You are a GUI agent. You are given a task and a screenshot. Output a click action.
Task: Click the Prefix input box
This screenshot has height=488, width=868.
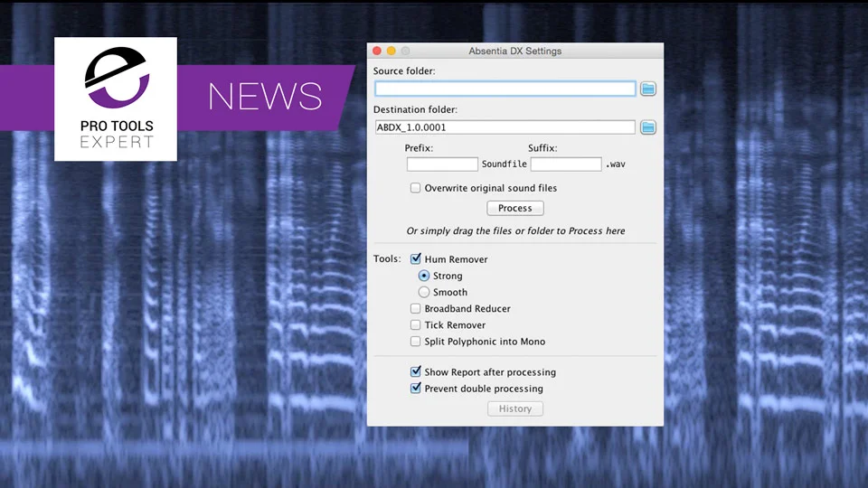coord(442,164)
